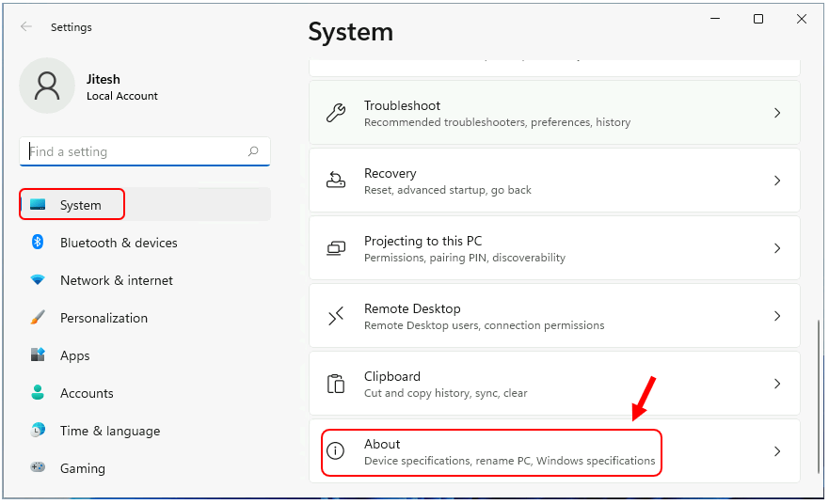The height and width of the screenshot is (504, 829).
Task: Click the Jitesh account name
Action: tap(104, 79)
